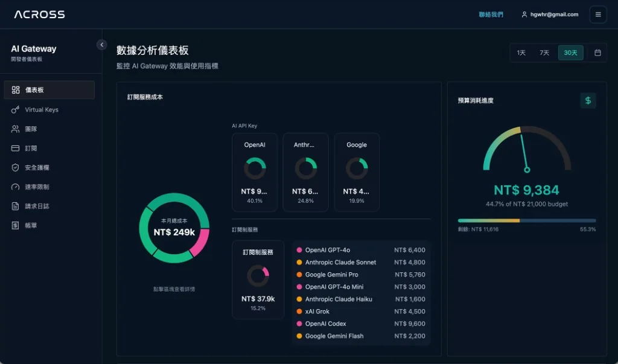Click the budget progress bar
The width and height of the screenshot is (618, 364).
point(526,221)
